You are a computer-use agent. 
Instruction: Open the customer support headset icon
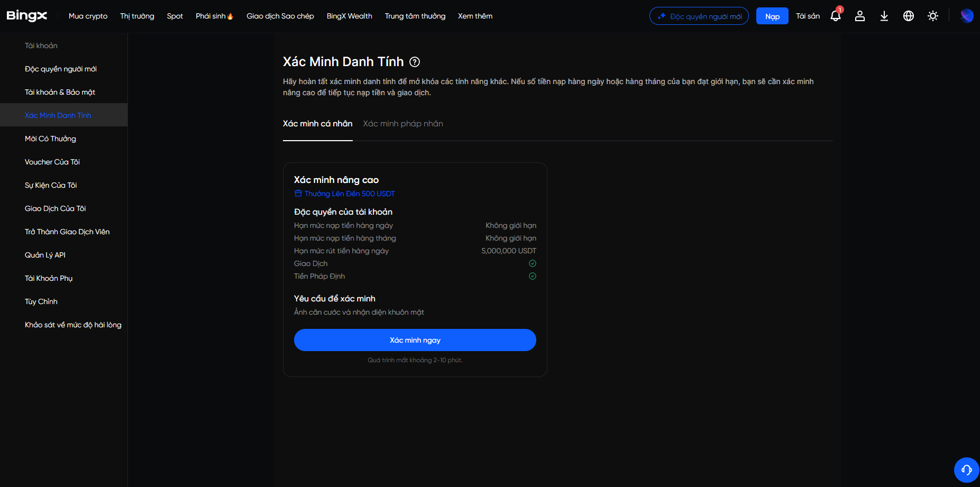[967, 470]
